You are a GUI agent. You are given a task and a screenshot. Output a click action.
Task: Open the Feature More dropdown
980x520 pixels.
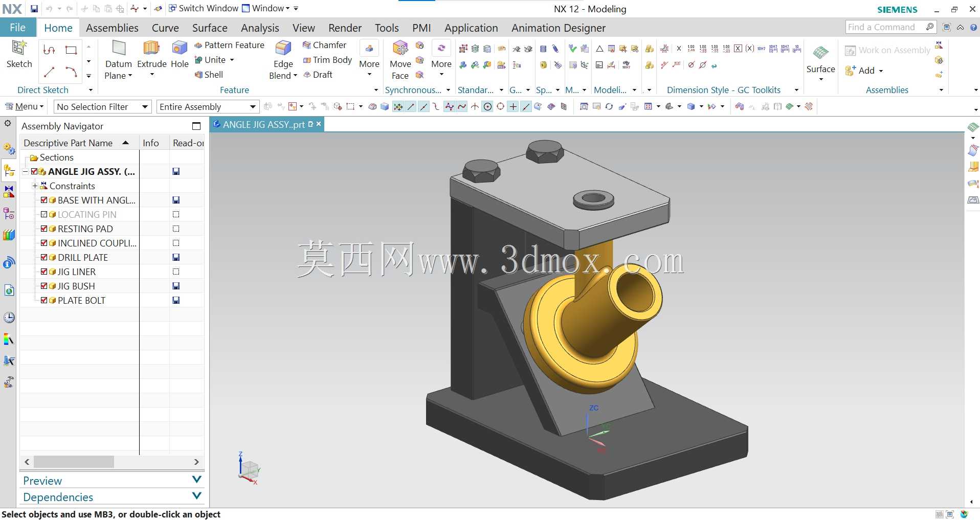[x=369, y=60]
